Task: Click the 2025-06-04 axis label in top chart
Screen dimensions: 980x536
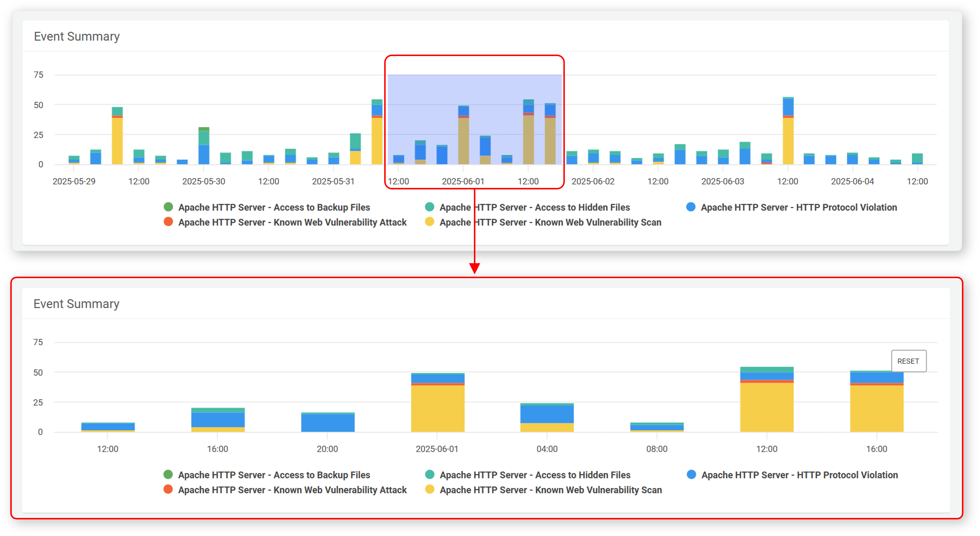Action: (x=852, y=181)
